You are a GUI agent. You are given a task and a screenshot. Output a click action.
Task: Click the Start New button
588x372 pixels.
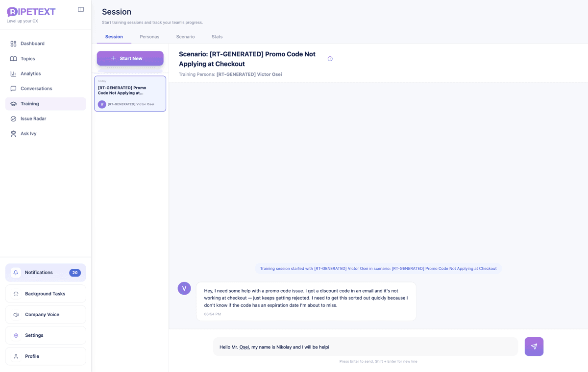click(130, 58)
